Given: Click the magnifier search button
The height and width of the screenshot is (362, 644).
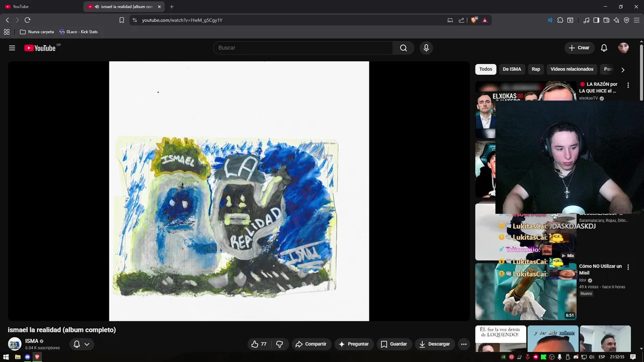Looking at the screenshot, I should pos(404,48).
